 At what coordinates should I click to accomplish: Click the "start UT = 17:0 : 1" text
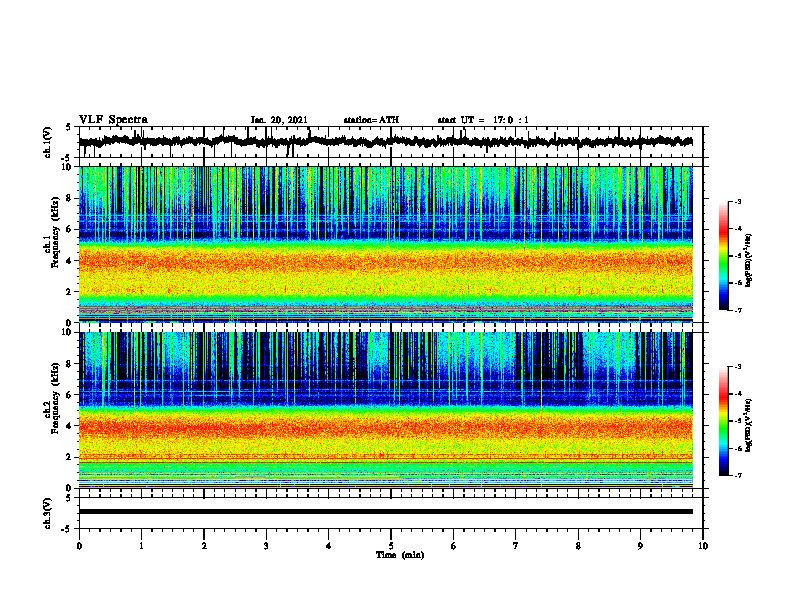point(483,120)
